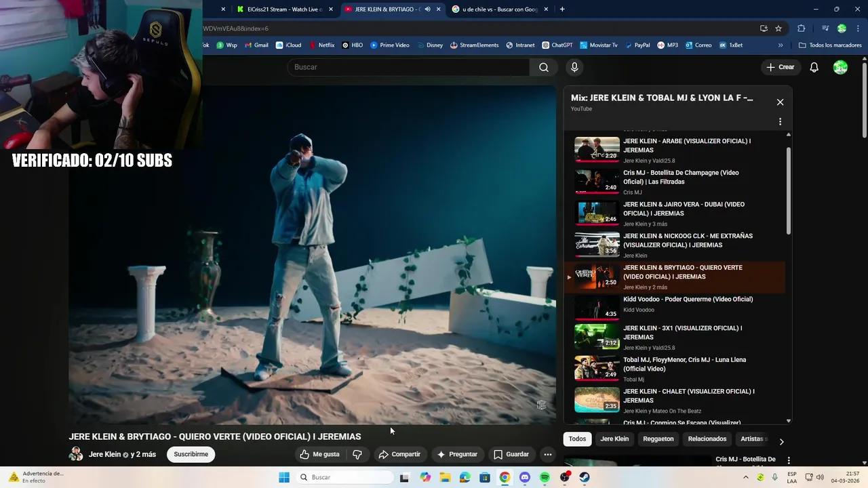
Task: Close the Mix playlist panel
Action: click(780, 102)
